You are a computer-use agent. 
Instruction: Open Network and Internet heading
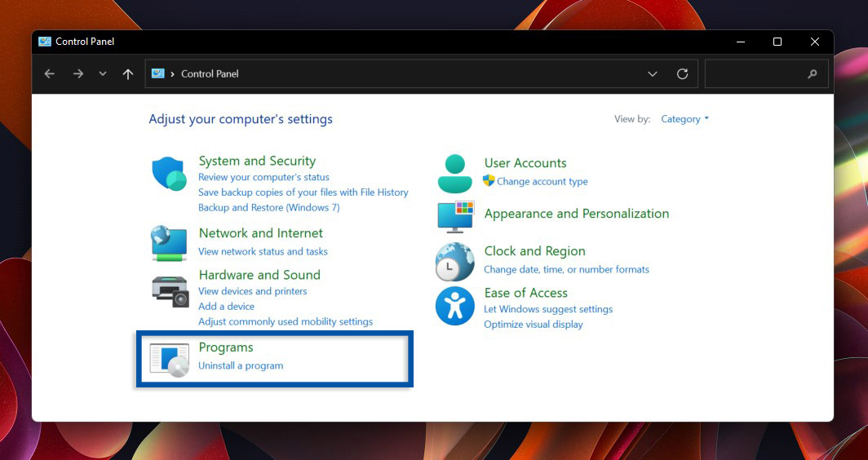tap(261, 233)
